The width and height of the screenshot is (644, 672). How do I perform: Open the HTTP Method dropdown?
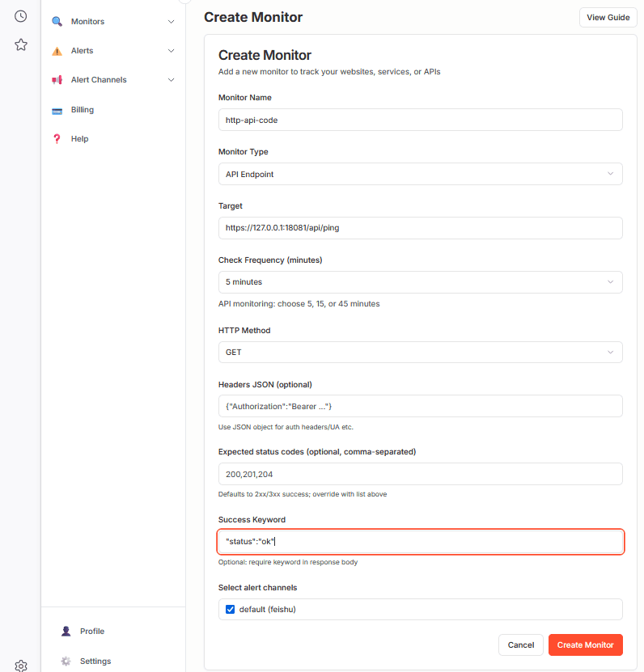420,352
